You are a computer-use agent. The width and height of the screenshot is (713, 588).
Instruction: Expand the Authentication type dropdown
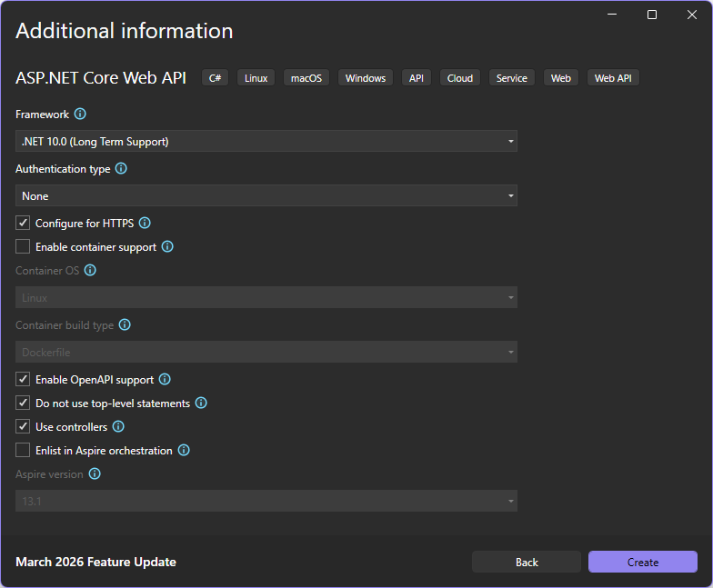tap(266, 195)
